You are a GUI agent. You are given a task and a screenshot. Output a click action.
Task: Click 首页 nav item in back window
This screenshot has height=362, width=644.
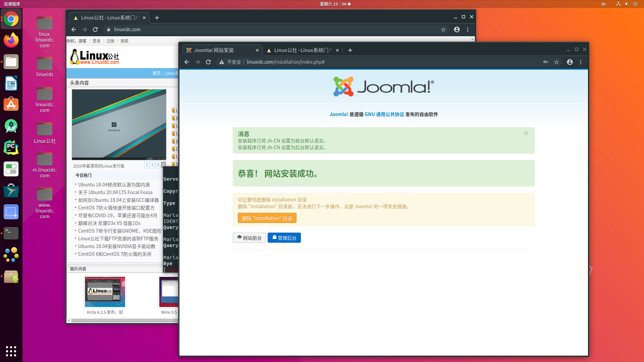[157, 73]
